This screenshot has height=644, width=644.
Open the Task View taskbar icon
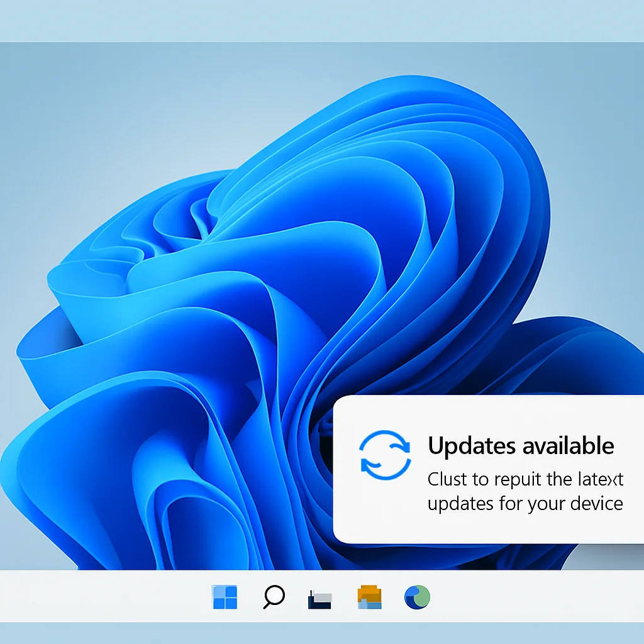[319, 599]
